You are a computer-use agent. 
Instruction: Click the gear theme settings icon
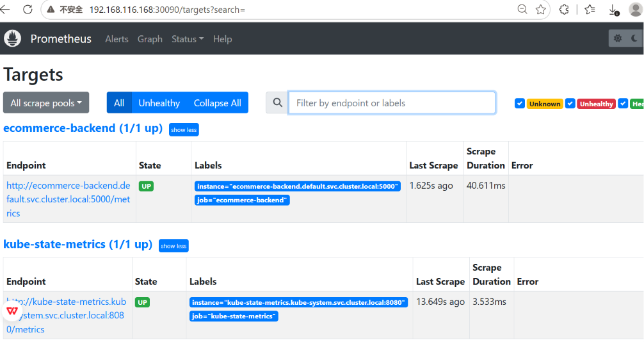click(x=617, y=38)
